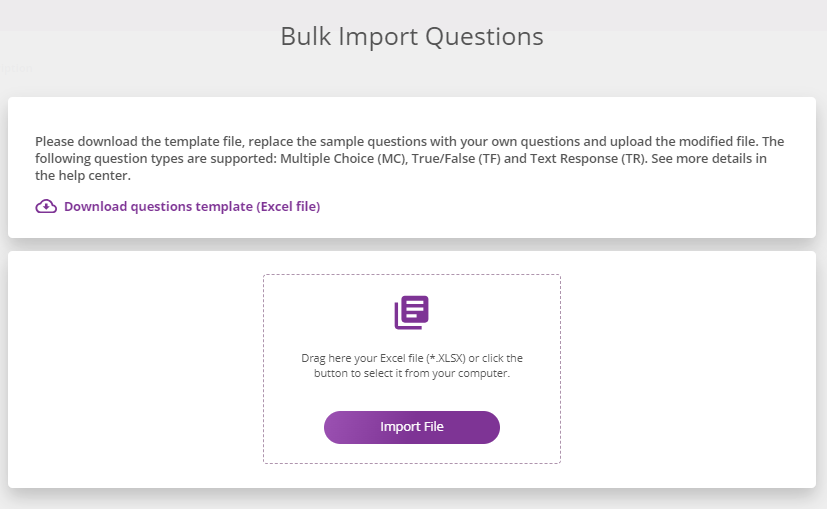Click the stacked documents icon in drop zone
The height and width of the screenshot is (509, 827).
[x=411, y=312]
